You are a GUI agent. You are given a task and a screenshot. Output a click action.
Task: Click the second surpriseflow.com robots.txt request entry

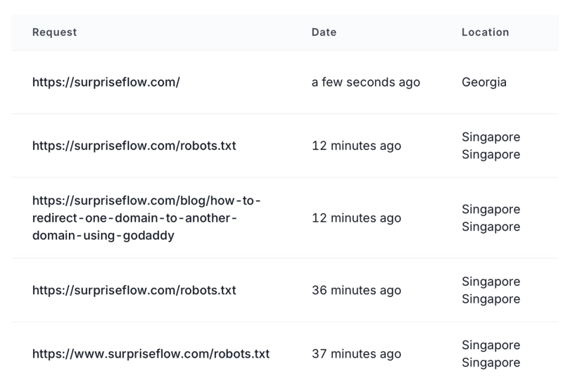click(134, 291)
